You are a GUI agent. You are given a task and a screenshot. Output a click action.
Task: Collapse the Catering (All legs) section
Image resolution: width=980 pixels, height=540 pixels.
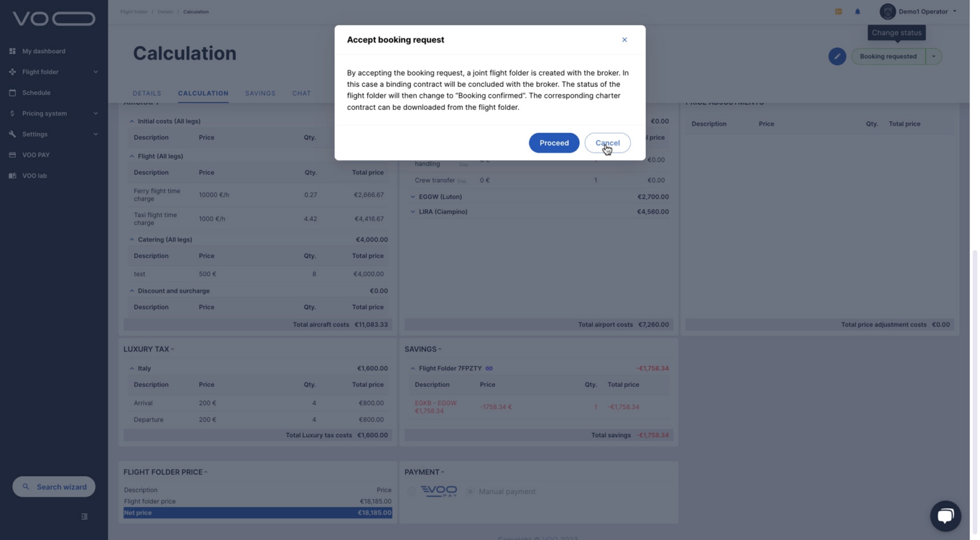pos(132,240)
